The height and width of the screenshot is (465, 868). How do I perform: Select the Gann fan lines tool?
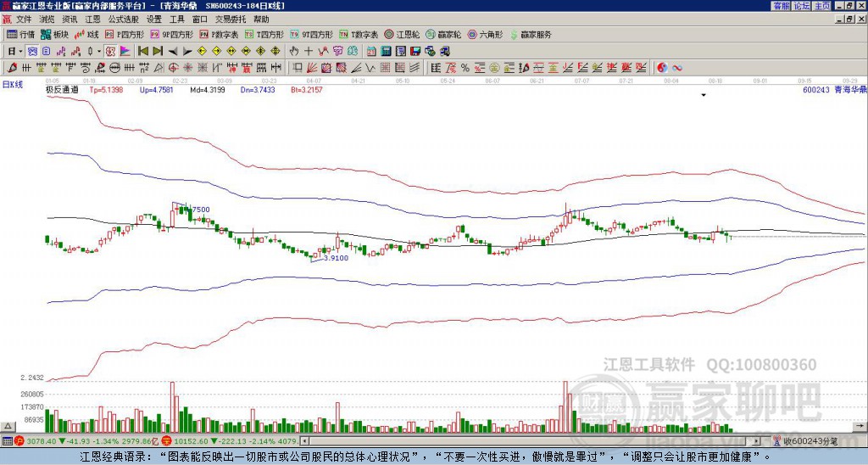click(x=310, y=68)
